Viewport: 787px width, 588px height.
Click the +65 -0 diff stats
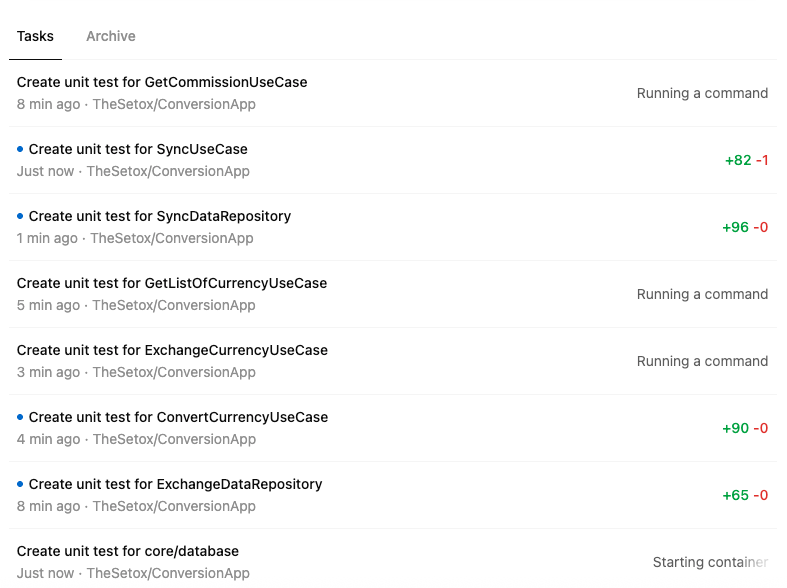click(x=745, y=495)
